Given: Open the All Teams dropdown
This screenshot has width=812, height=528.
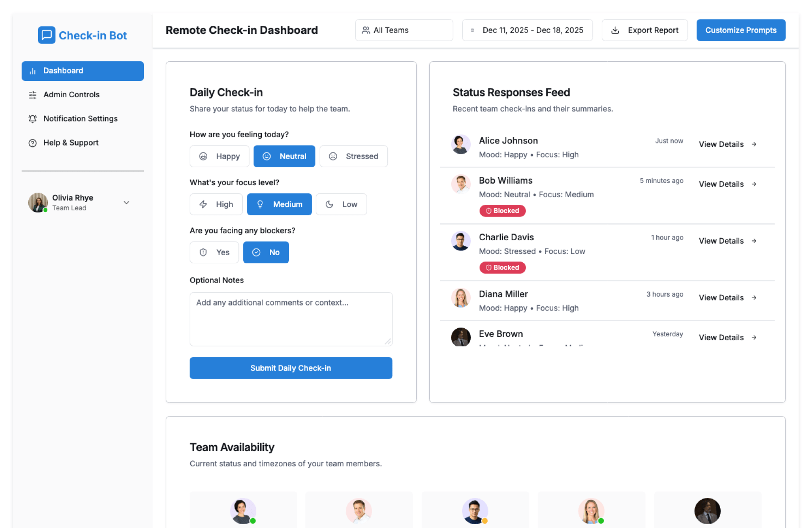Looking at the screenshot, I should point(404,30).
